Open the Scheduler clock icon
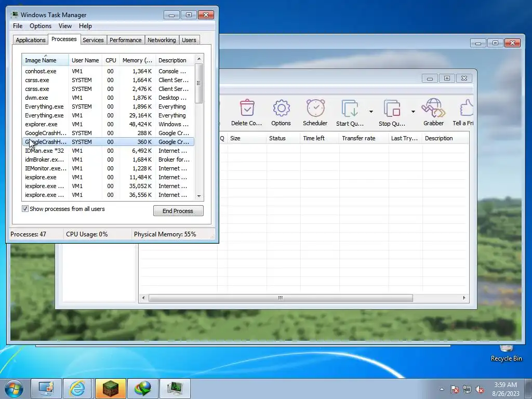This screenshot has width=532, height=399. [x=315, y=108]
